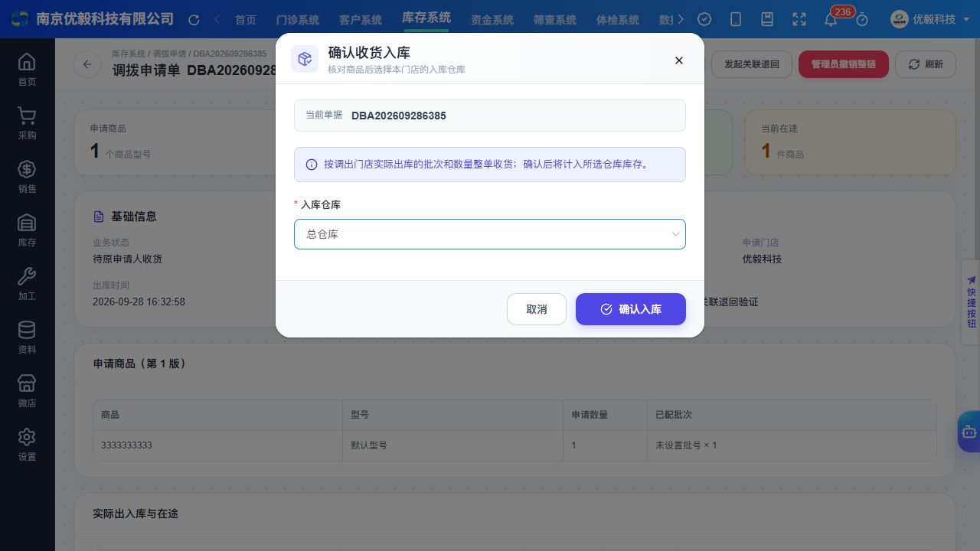
Task: Toggle fullscreen with the expand icon
Action: [x=799, y=20]
